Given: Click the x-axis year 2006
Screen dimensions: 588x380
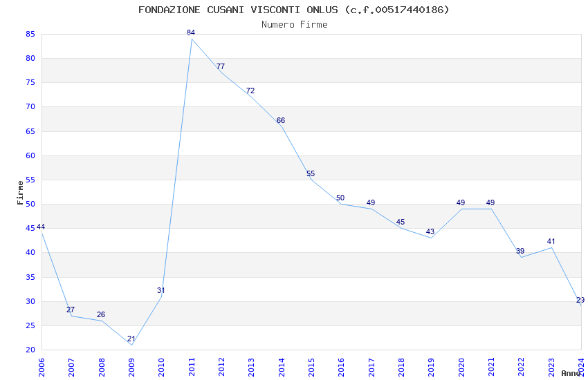Looking at the screenshot, I should [42, 367].
